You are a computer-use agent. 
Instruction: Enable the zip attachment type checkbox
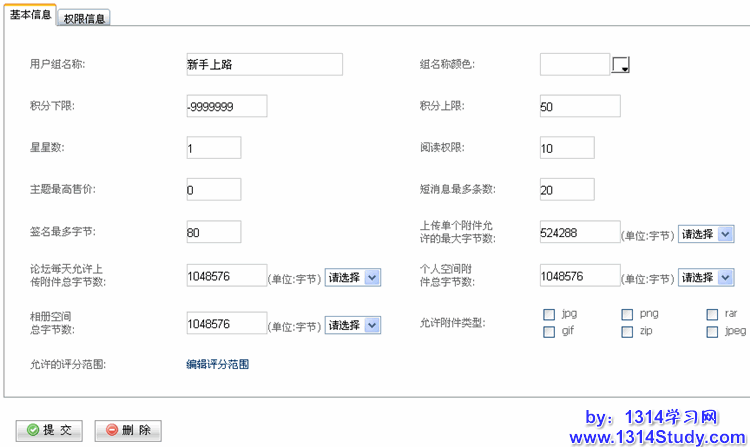click(x=627, y=331)
